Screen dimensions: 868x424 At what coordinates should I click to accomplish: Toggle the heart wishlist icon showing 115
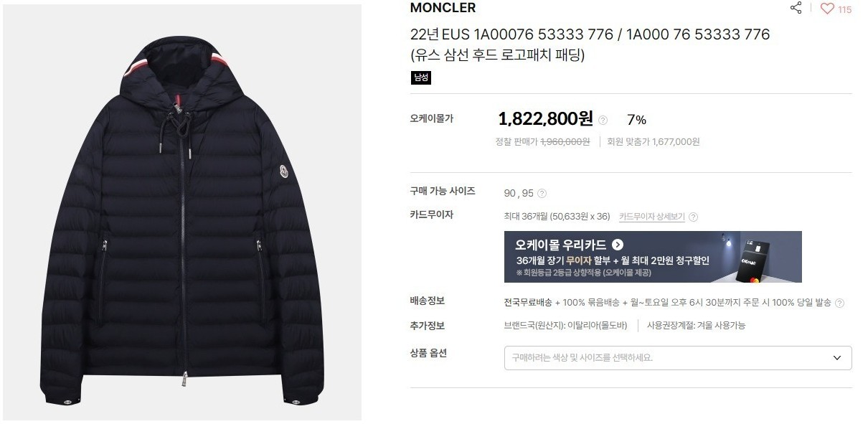[x=827, y=9]
